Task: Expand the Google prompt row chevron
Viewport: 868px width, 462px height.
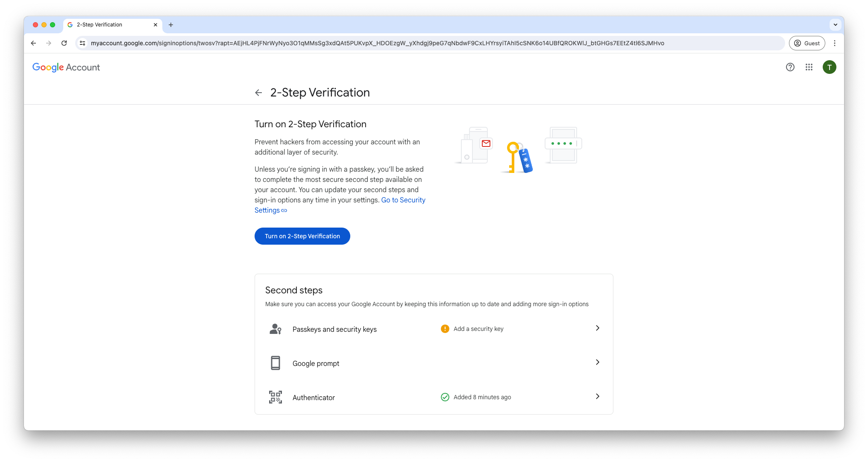Action: pos(597,362)
